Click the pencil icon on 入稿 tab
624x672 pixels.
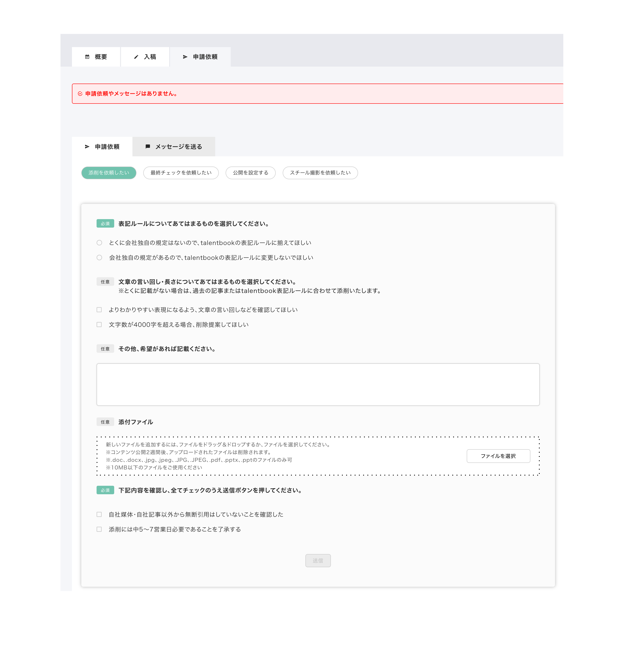pyautogui.click(x=136, y=57)
